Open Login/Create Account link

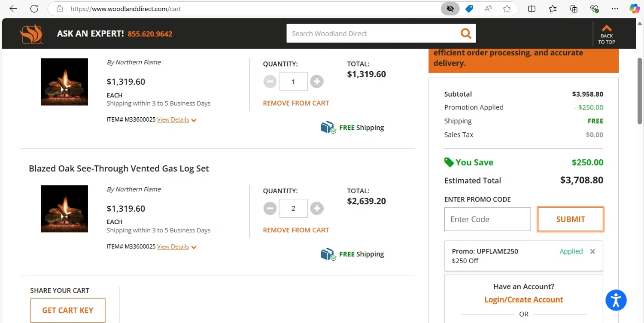[524, 299]
